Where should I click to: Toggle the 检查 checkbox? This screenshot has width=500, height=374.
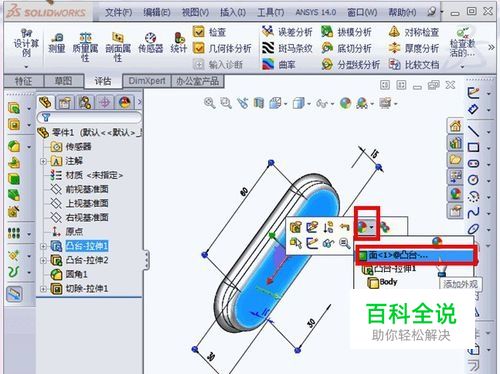click(x=199, y=32)
